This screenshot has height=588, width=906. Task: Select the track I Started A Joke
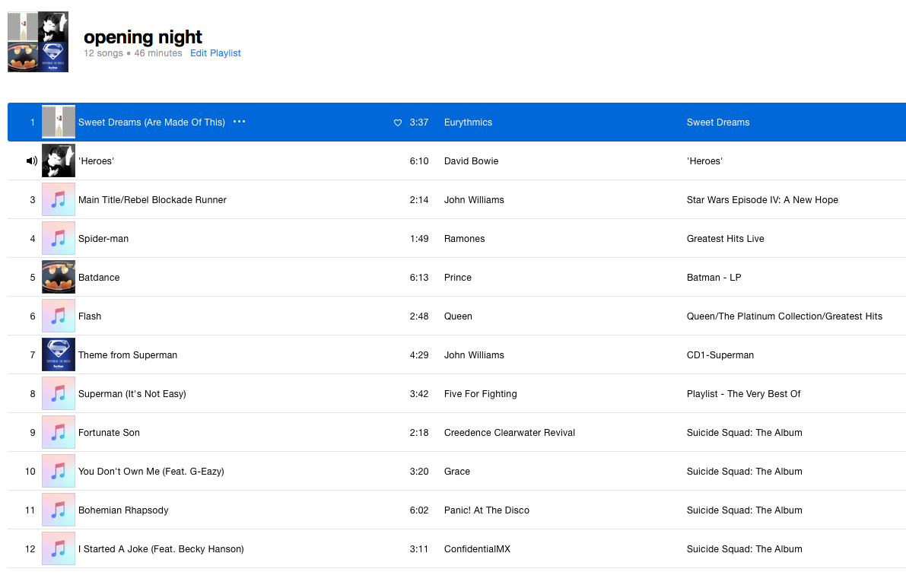(x=161, y=549)
